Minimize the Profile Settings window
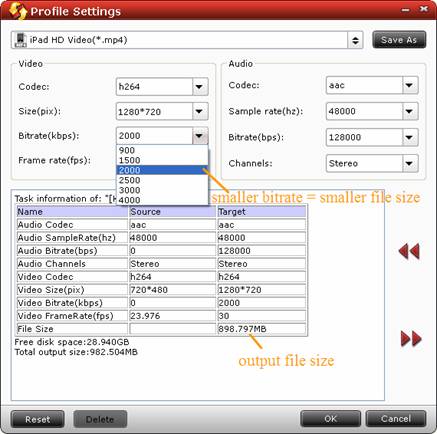 point(405,10)
